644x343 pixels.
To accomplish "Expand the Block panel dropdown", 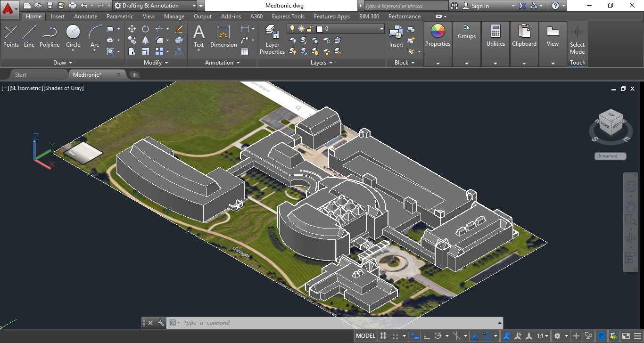I will 405,63.
